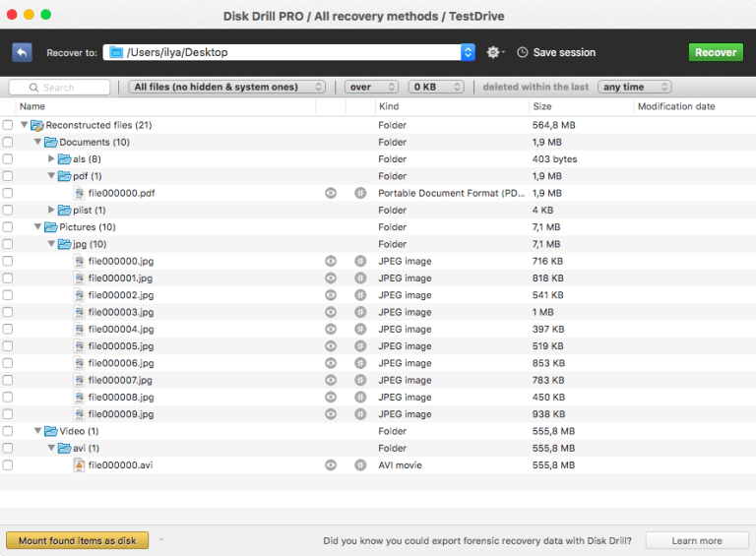Open hex view for file000000.pdf
This screenshot has width=756, height=556.
360,193
